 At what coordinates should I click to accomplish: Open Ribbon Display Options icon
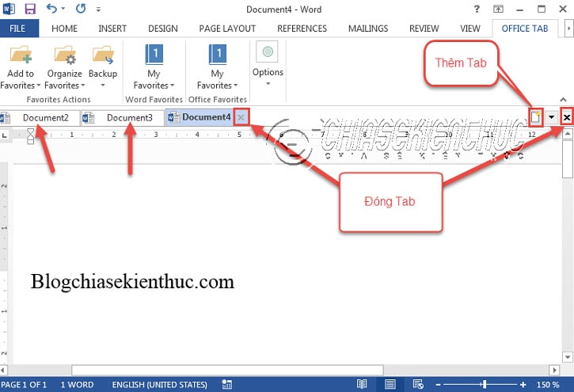point(498,9)
